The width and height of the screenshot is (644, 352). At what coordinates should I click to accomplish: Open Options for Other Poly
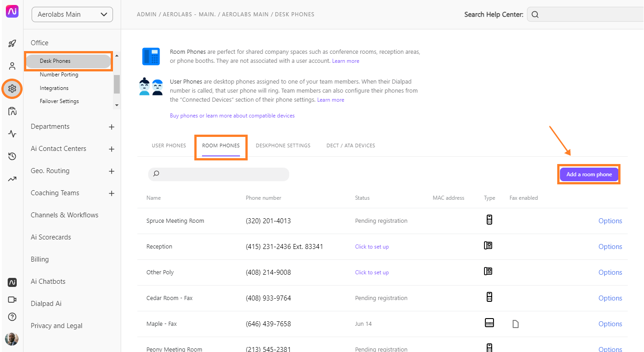610,272
